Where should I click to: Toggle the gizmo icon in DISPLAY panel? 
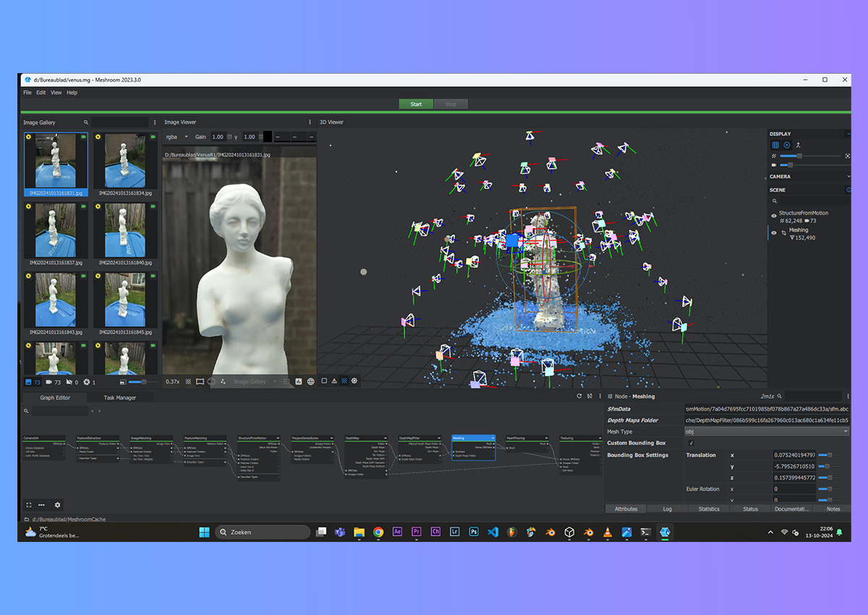787,145
